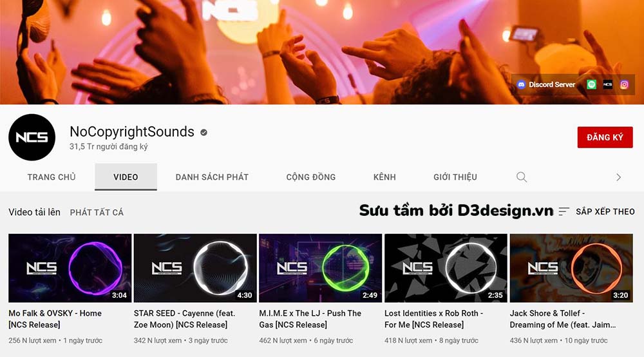Open the Lost Identities For Me thumbnail
644x357 pixels.
coord(446,268)
